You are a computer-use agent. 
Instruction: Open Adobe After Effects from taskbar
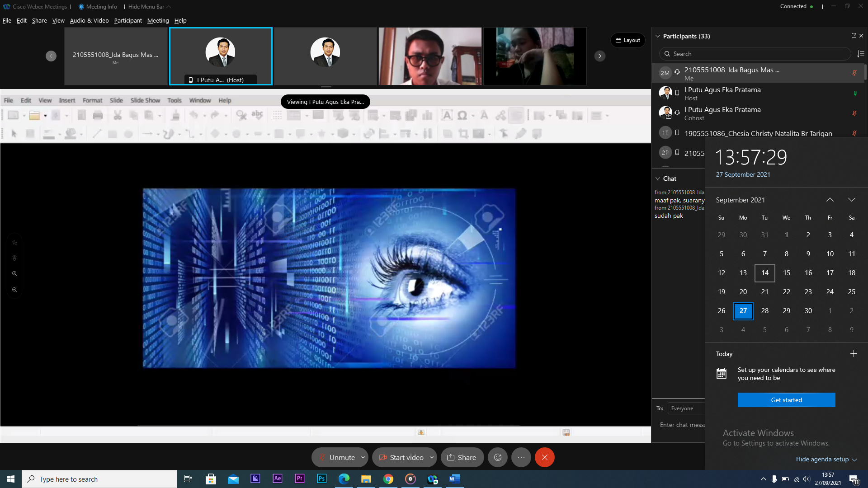click(278, 479)
